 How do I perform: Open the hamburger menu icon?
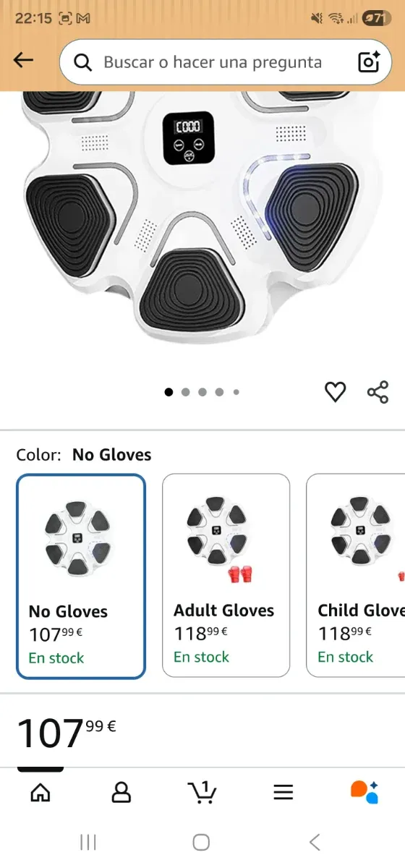coord(283,792)
